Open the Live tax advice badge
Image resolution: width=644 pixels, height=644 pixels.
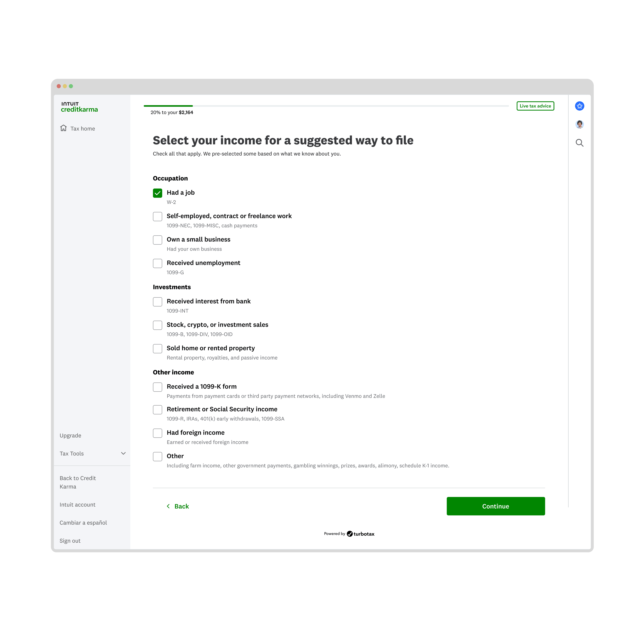[535, 106]
